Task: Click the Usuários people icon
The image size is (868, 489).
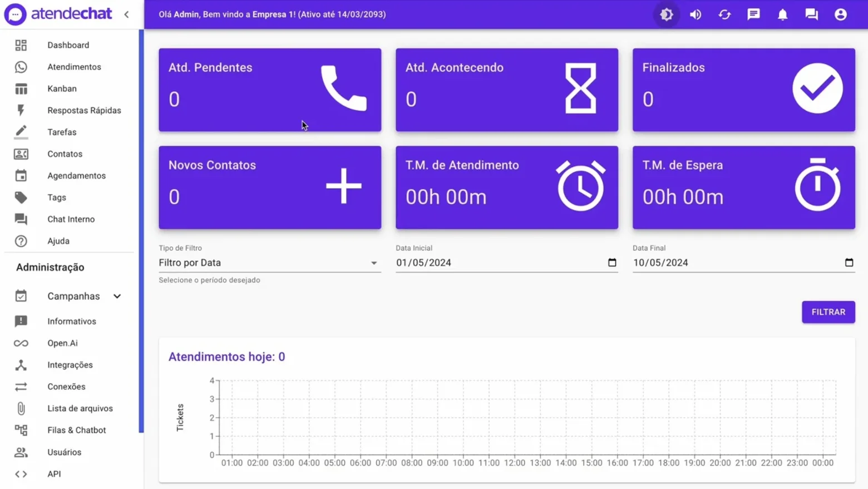Action: coord(21,452)
